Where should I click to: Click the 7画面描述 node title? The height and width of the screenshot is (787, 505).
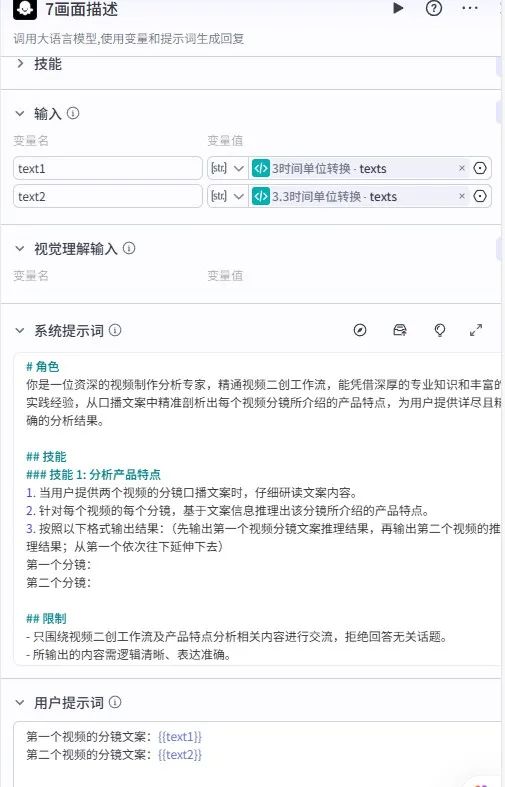point(81,9)
